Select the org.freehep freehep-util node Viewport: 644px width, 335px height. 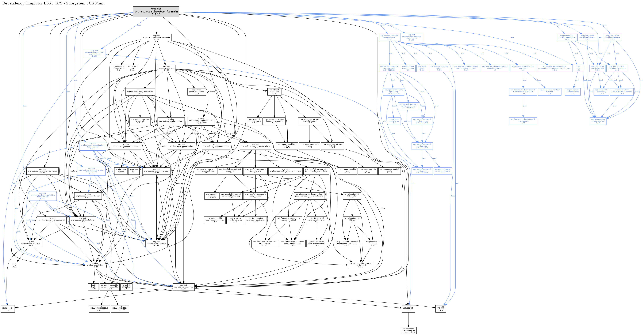coord(408,309)
